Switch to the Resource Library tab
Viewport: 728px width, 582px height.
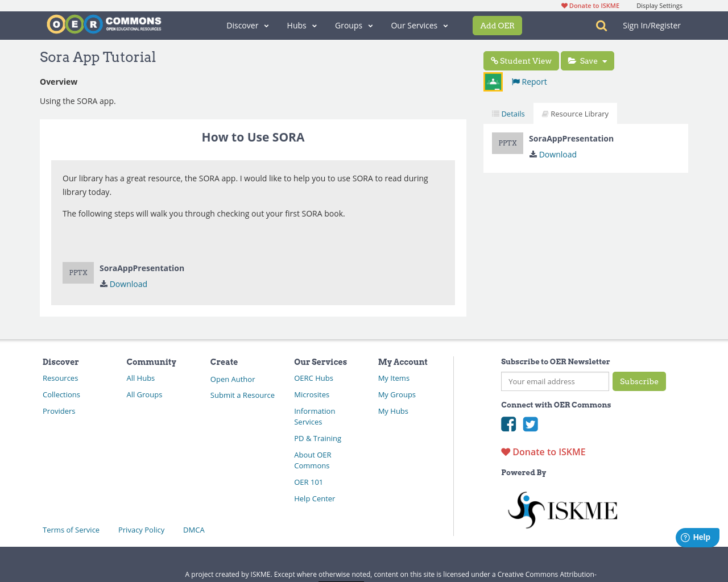coord(575,114)
